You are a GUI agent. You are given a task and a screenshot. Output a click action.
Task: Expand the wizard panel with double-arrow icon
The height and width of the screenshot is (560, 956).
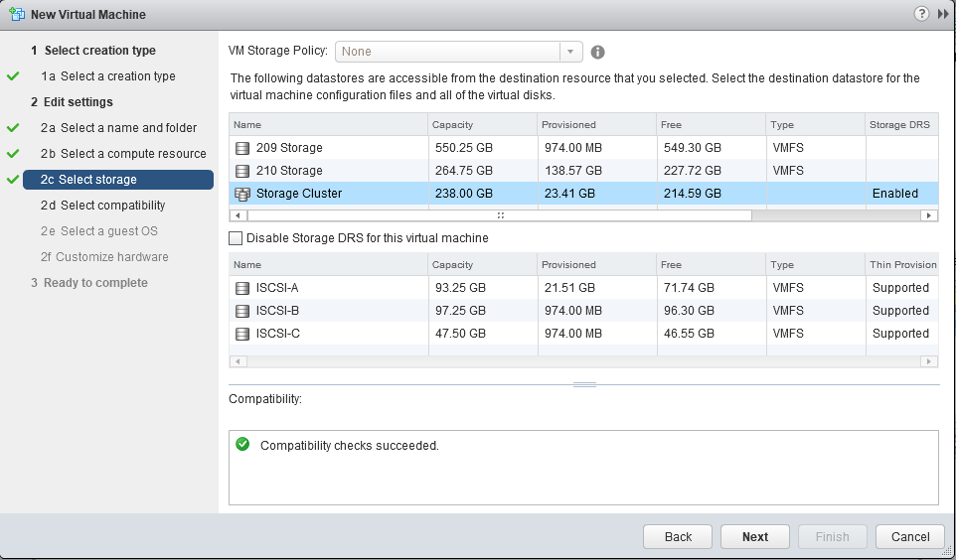pos(942,14)
